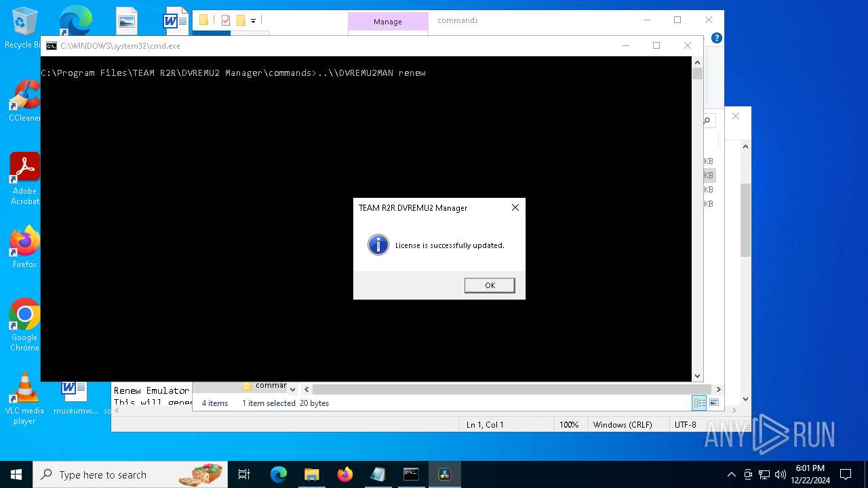This screenshot has height=488, width=868.
Task: Click left arrow of Explorer horizontal scrollbar
Action: 307,389
